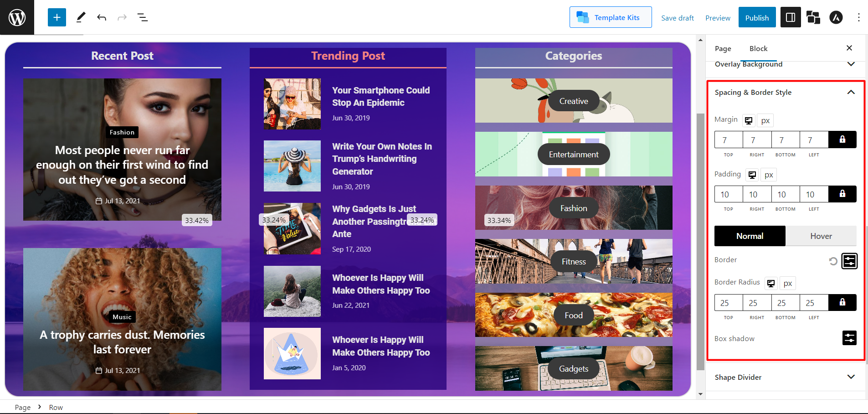Switch to the Hover state tab
The width and height of the screenshot is (868, 414).
tap(821, 236)
